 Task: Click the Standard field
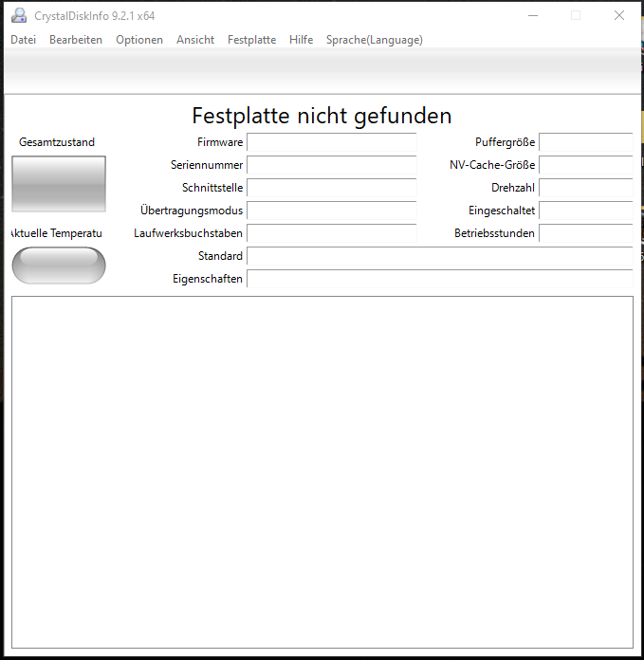[440, 256]
